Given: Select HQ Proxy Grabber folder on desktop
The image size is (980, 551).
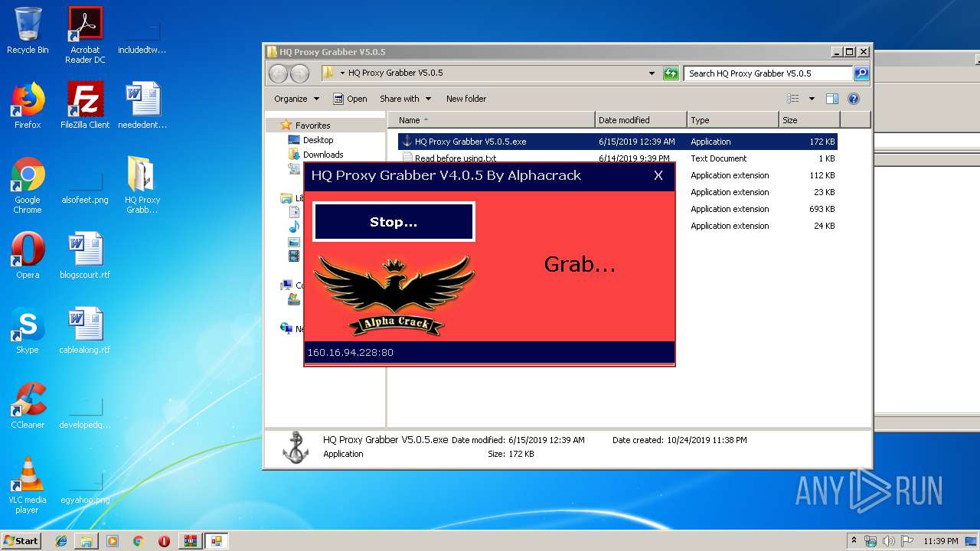Looking at the screenshot, I should [x=142, y=185].
